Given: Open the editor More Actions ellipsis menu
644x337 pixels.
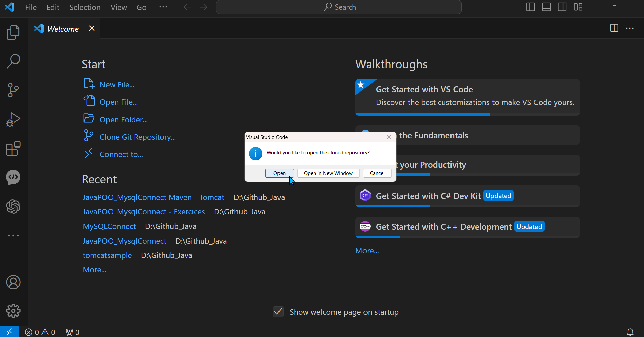Looking at the screenshot, I should coord(630,28).
